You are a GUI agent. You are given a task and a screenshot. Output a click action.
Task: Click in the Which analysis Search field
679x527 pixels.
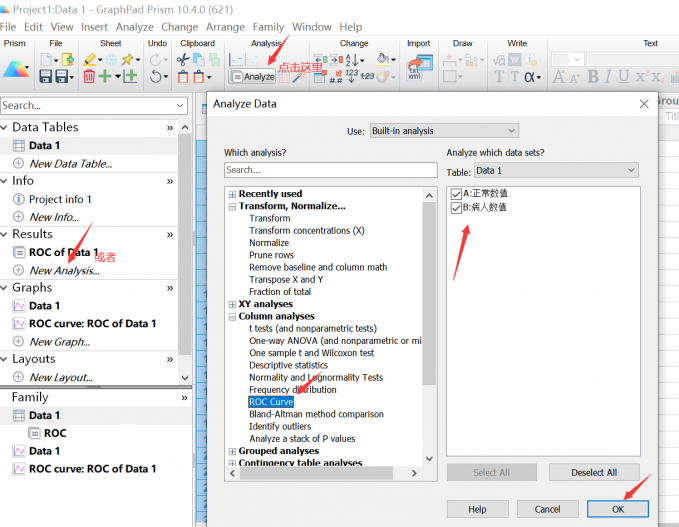331,170
